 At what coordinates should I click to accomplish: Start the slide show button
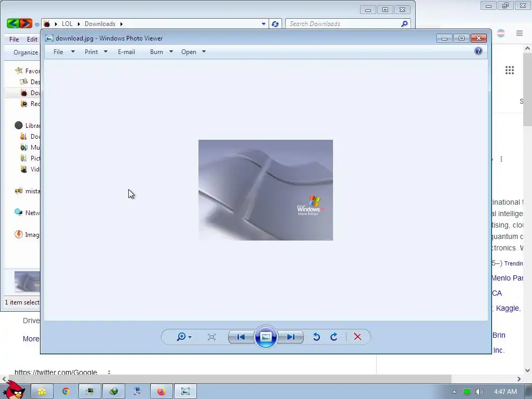(x=265, y=337)
